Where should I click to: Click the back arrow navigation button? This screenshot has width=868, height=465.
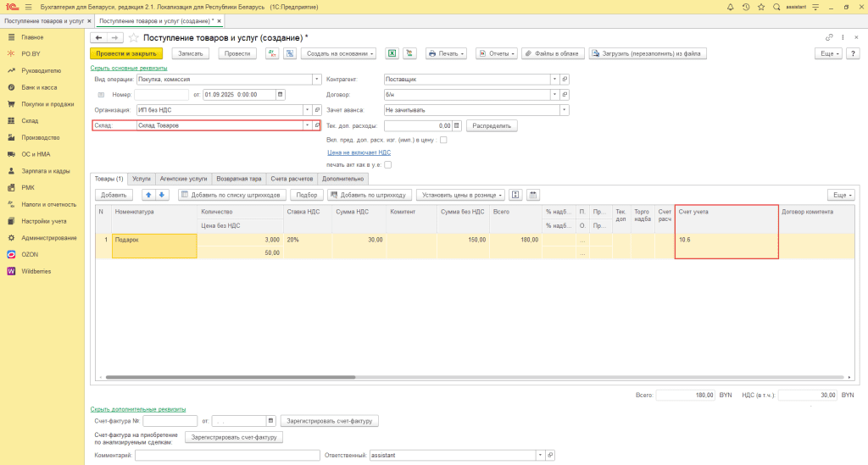coord(98,37)
